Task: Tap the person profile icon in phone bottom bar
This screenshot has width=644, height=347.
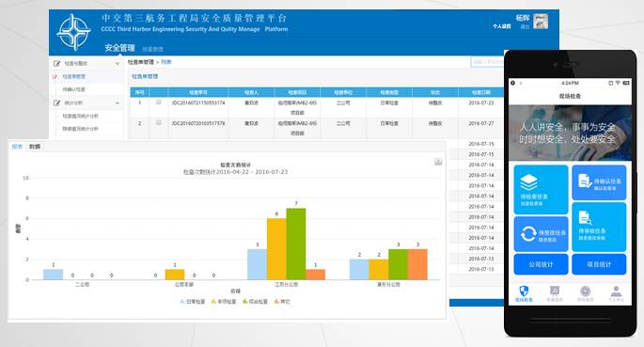Action: 616,294
